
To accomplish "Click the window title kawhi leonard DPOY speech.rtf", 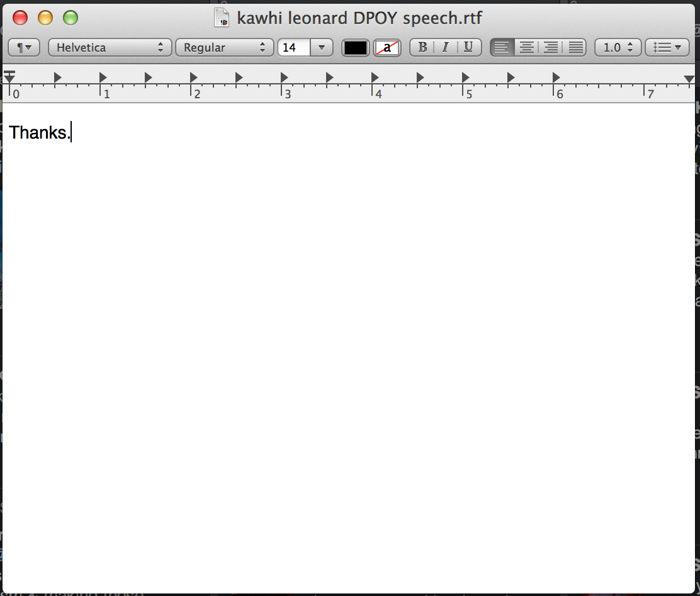I will 359,18.
